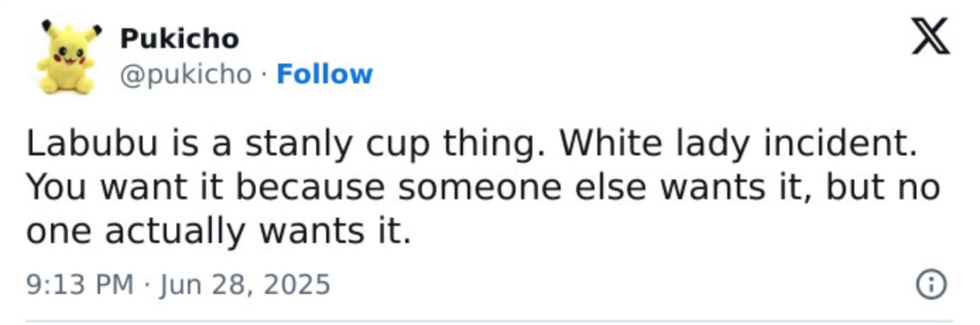Click the "White lady incident" sentence
980x325 pixels.
pos(736,144)
